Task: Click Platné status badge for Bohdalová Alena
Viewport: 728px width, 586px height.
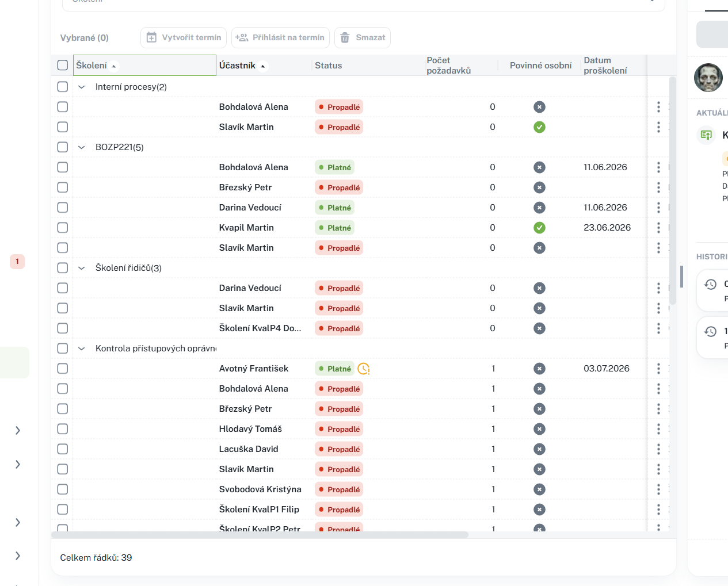Action: [x=335, y=167]
